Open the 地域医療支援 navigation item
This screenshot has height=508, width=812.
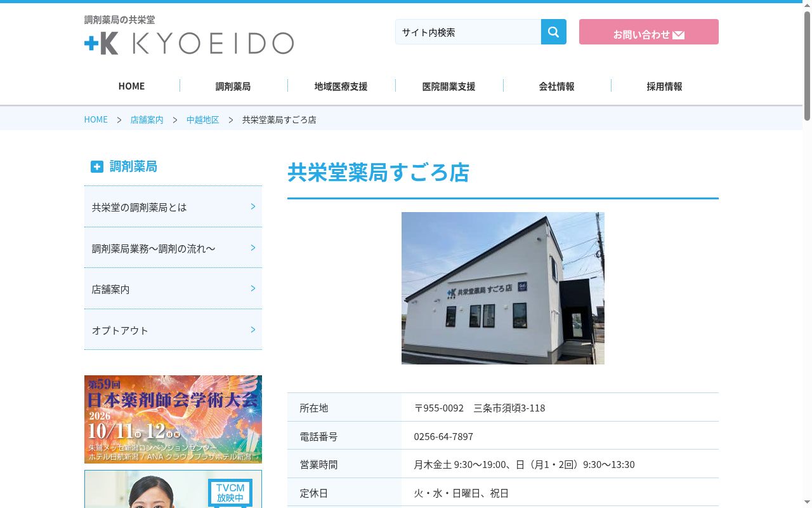[341, 86]
